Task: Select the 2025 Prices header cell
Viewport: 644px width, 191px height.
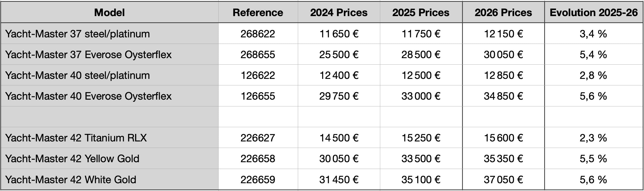Action: click(x=421, y=12)
